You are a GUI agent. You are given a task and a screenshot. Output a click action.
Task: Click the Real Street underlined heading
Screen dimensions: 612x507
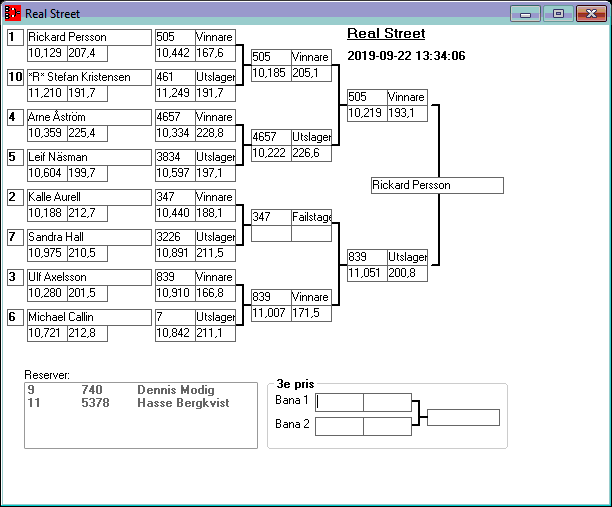coord(386,34)
